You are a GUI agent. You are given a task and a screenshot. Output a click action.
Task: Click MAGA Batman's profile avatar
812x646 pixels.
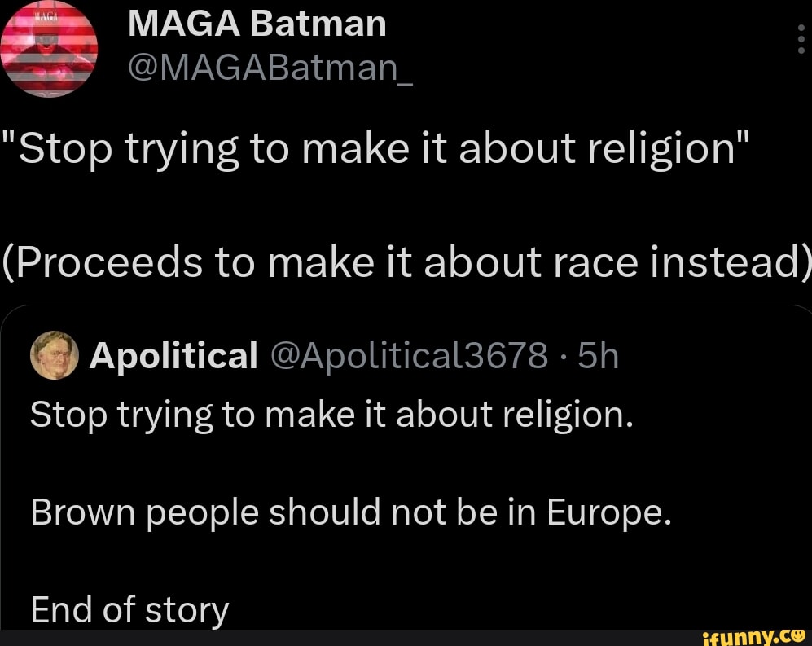[49, 47]
